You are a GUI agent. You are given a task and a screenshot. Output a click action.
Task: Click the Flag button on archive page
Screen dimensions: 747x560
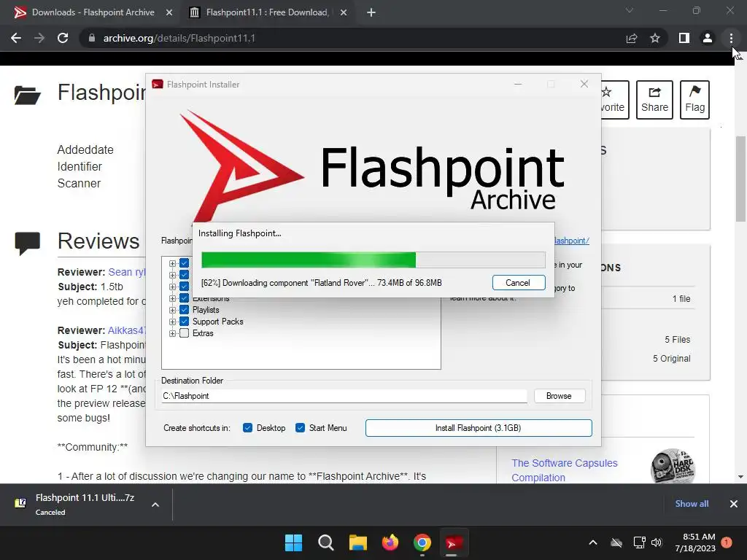(x=694, y=99)
